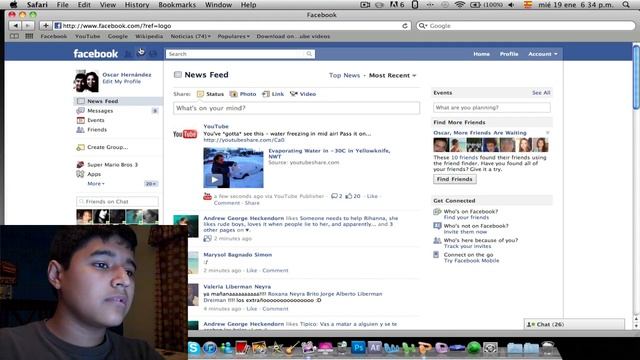Viewport: 640px width, 360px height.
Task: Open Safari Bookmarks menu
Action: tap(177, 5)
